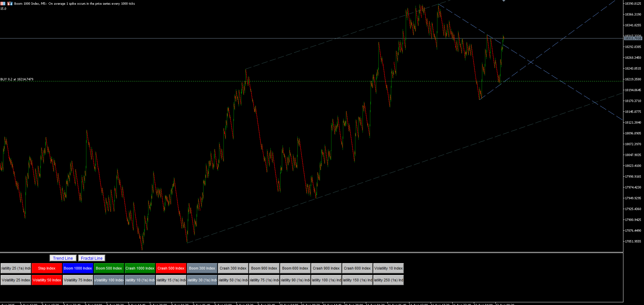This screenshot has height=305, width=644.
Task: Choose the red Crash 500 Index button
Action: (x=171, y=268)
